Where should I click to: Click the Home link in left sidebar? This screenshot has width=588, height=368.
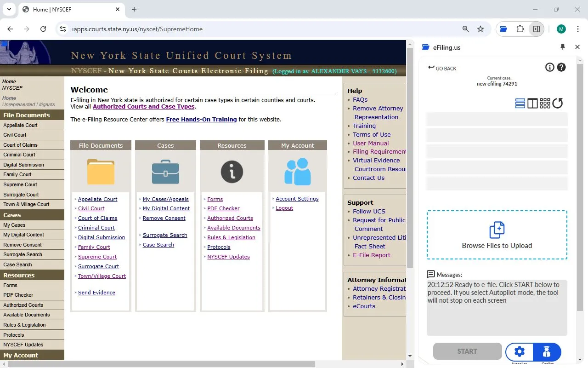[9, 81]
